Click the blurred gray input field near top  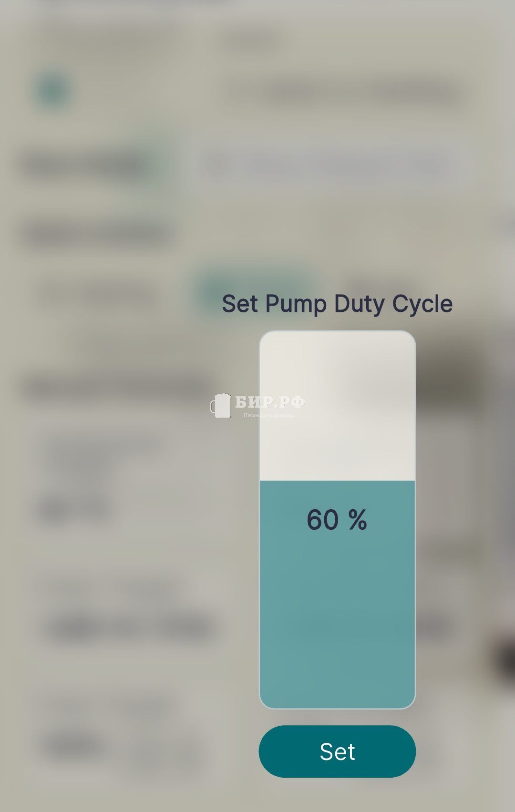click(x=324, y=165)
